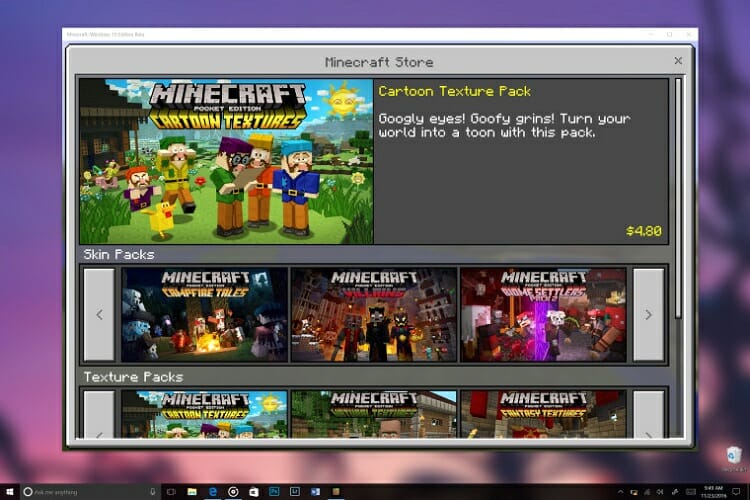Open the Villains skin pack

click(x=374, y=314)
